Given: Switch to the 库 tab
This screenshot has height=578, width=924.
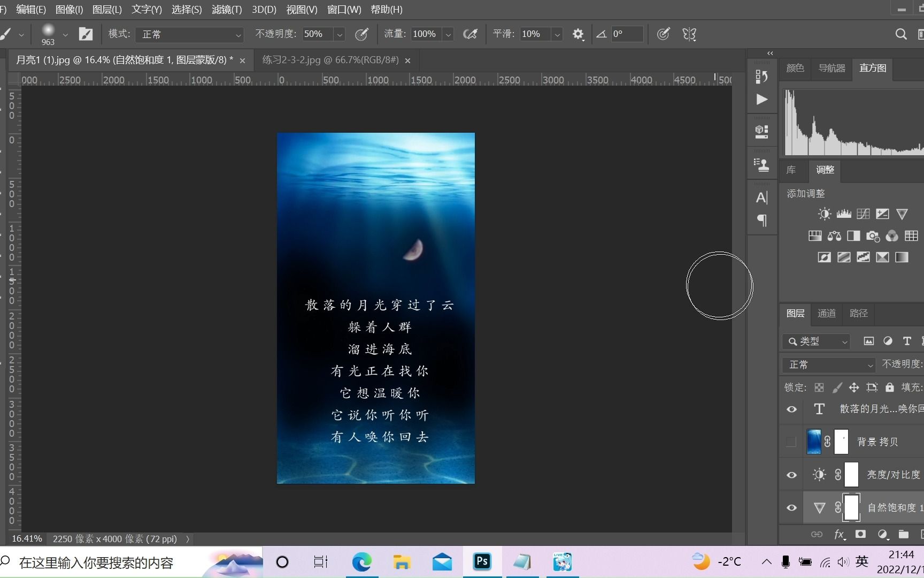Looking at the screenshot, I should (x=791, y=170).
